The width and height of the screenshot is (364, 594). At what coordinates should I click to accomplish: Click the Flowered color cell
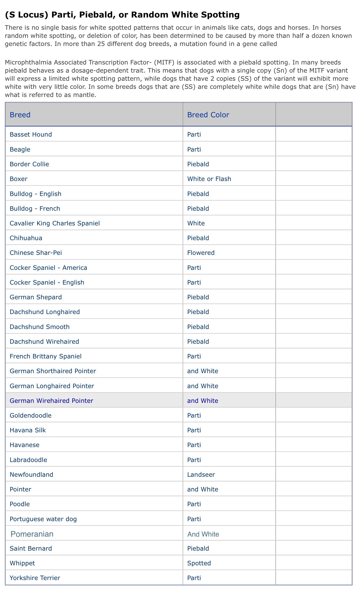point(201,253)
